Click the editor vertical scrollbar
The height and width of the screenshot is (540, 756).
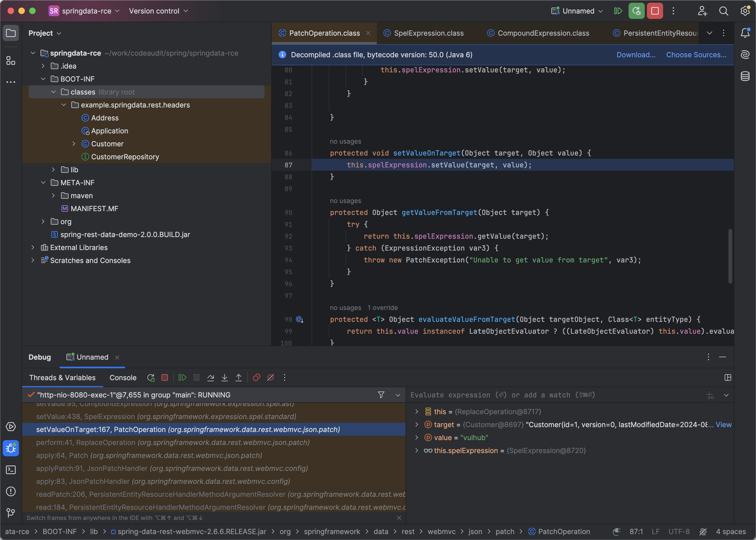pos(730,256)
